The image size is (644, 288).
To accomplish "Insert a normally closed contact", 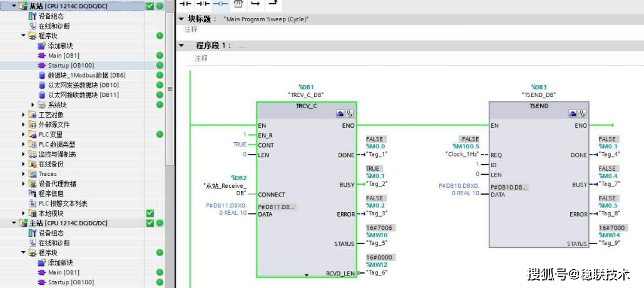I will 203,3.
